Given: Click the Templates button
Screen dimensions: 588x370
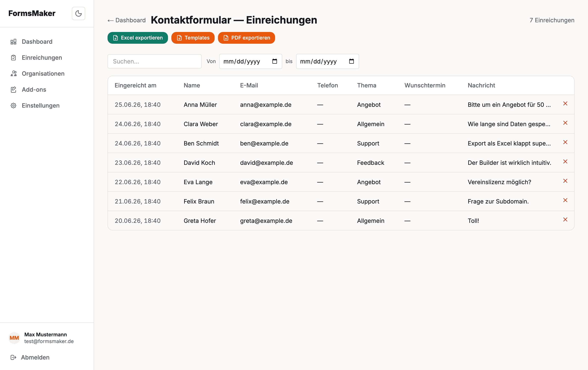Looking at the screenshot, I should tap(193, 38).
